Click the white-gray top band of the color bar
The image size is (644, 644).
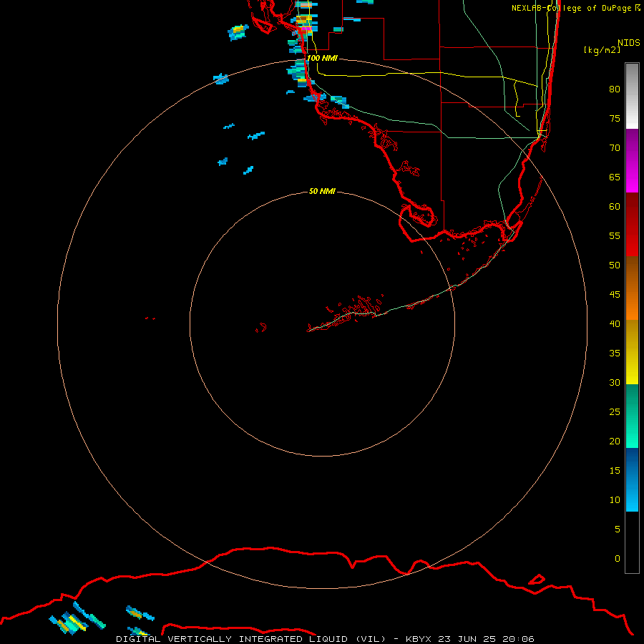[632, 96]
